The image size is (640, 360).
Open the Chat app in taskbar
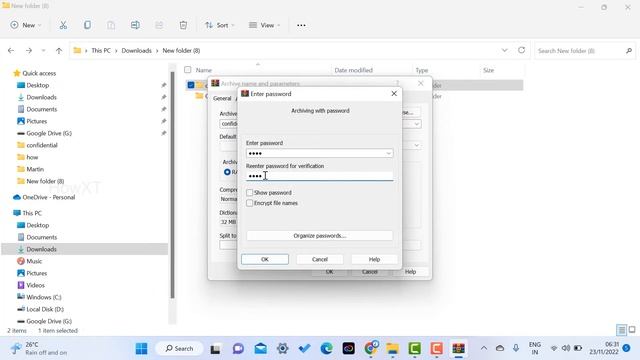[238, 349]
